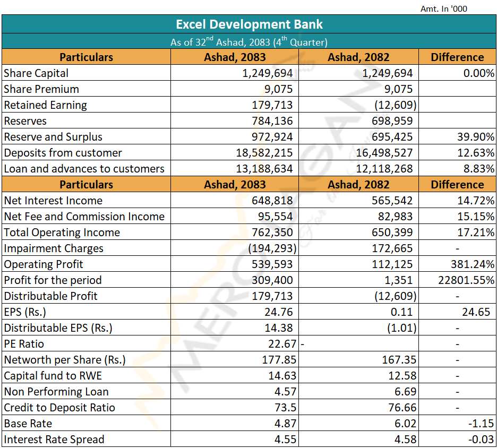Click Profit difference 22801.55%
Viewport: 497px width, 448px height.
click(466, 280)
